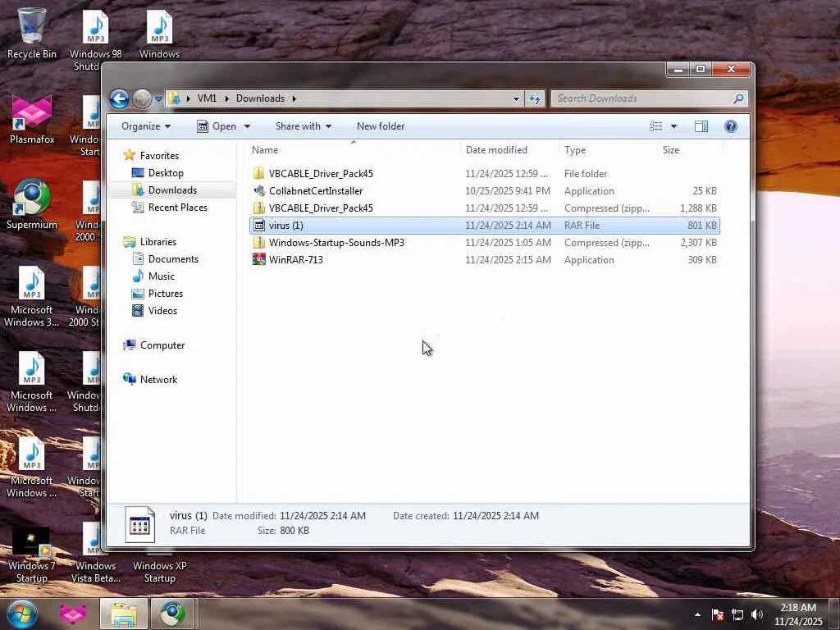This screenshot has width=840, height=630.
Task: Sort by the Name column header
Action: [x=354, y=150]
